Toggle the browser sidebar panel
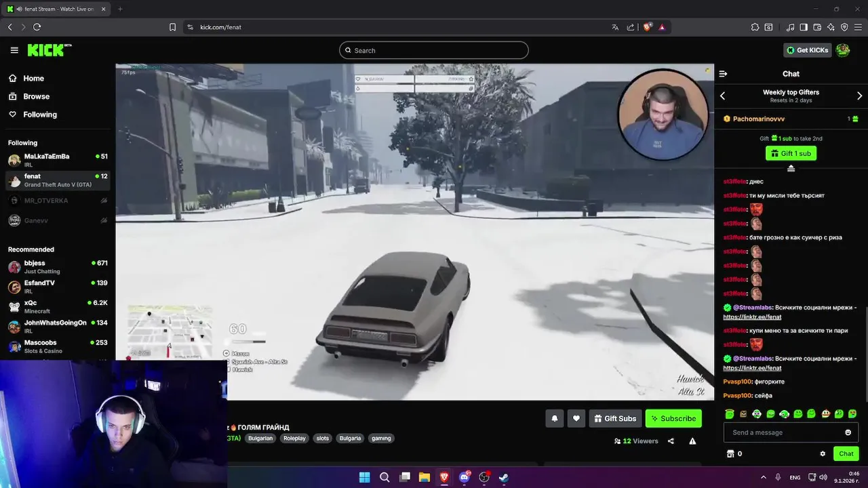Viewport: 868px width, 488px height. pos(804,27)
